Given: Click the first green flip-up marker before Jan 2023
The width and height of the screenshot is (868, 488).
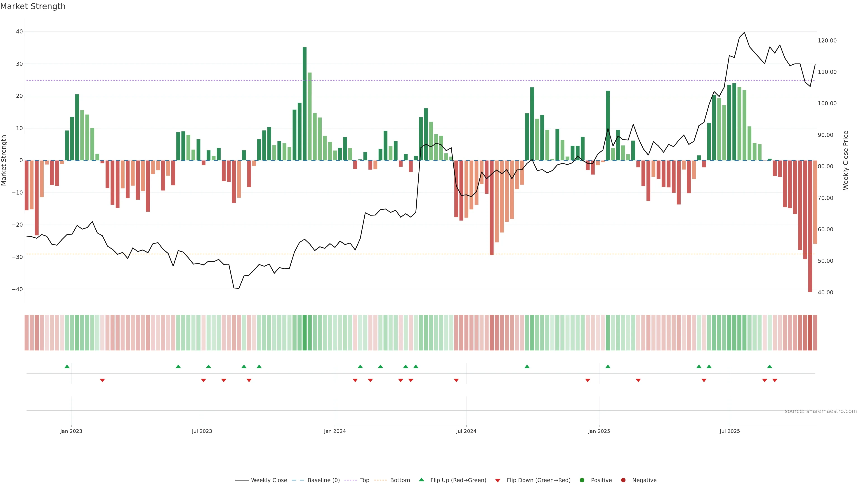Looking at the screenshot, I should (x=67, y=366).
